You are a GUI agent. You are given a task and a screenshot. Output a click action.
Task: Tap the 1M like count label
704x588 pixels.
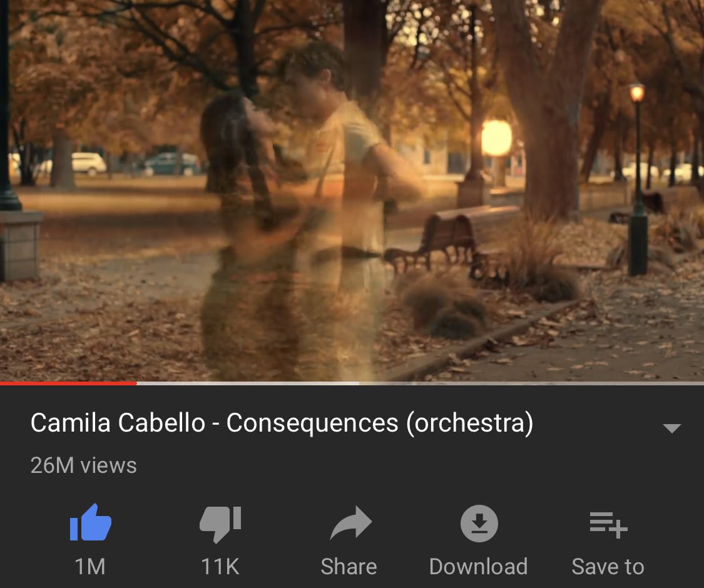coord(90,567)
